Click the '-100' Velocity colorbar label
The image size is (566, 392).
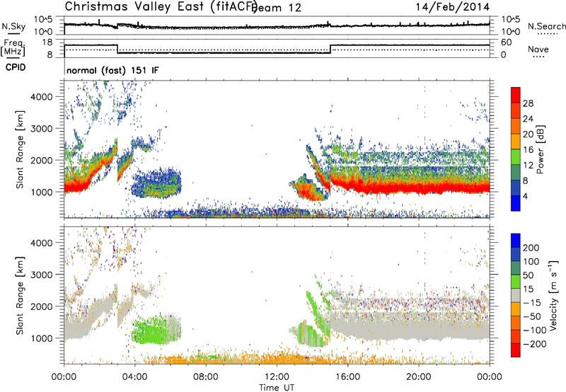tap(535, 330)
